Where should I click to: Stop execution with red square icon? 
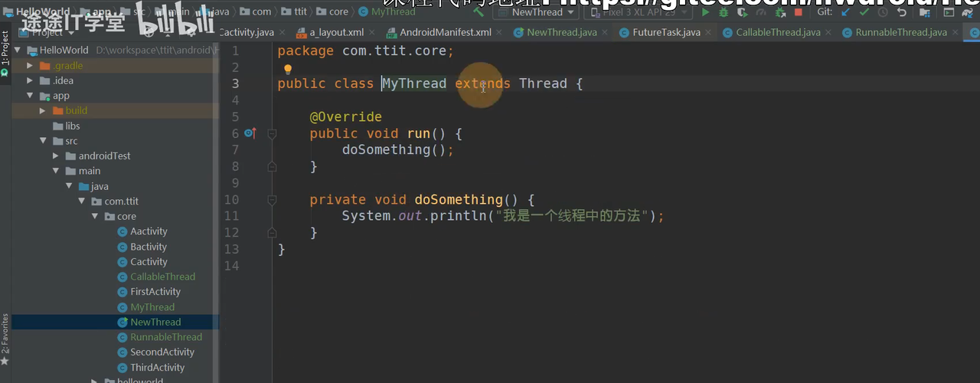click(x=799, y=12)
